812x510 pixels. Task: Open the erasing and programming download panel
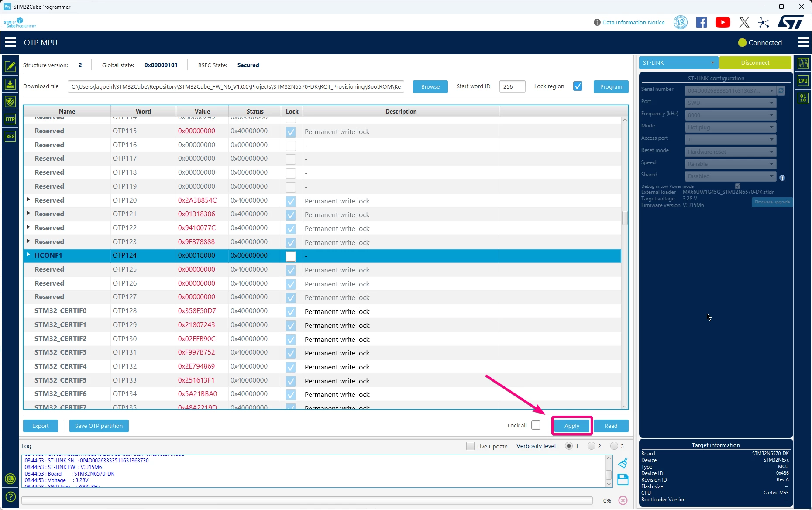pos(10,84)
